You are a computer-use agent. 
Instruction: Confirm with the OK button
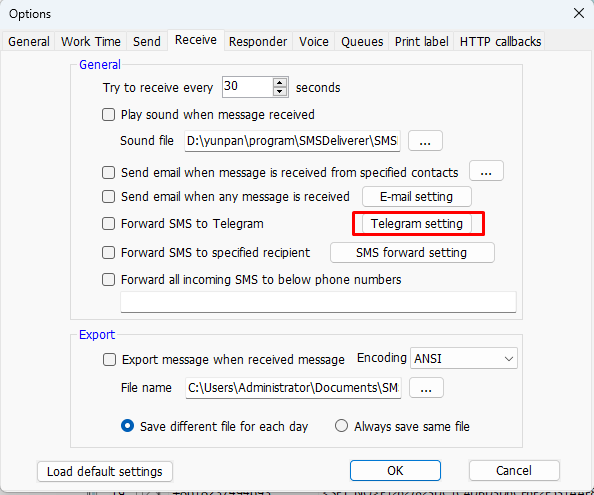395,470
